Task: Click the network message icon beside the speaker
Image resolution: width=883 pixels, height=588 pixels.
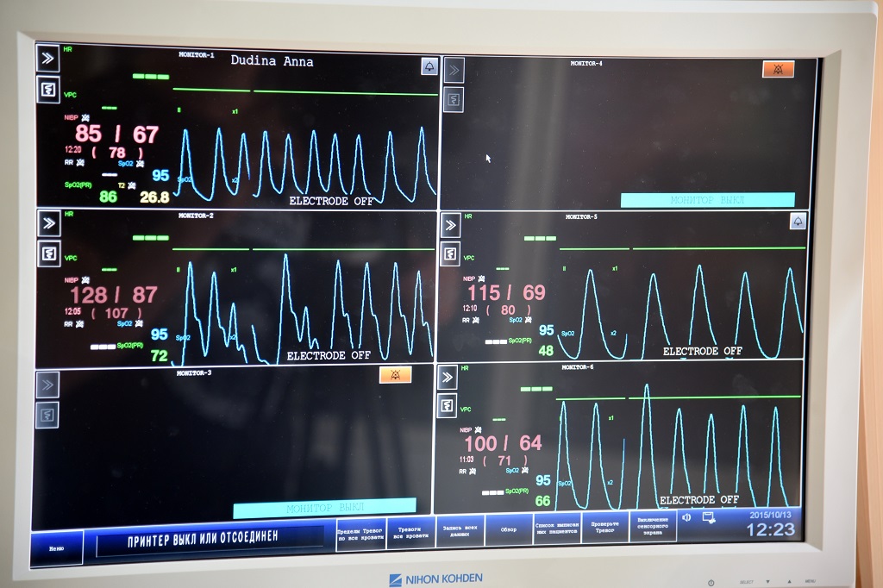Action: pos(709,517)
